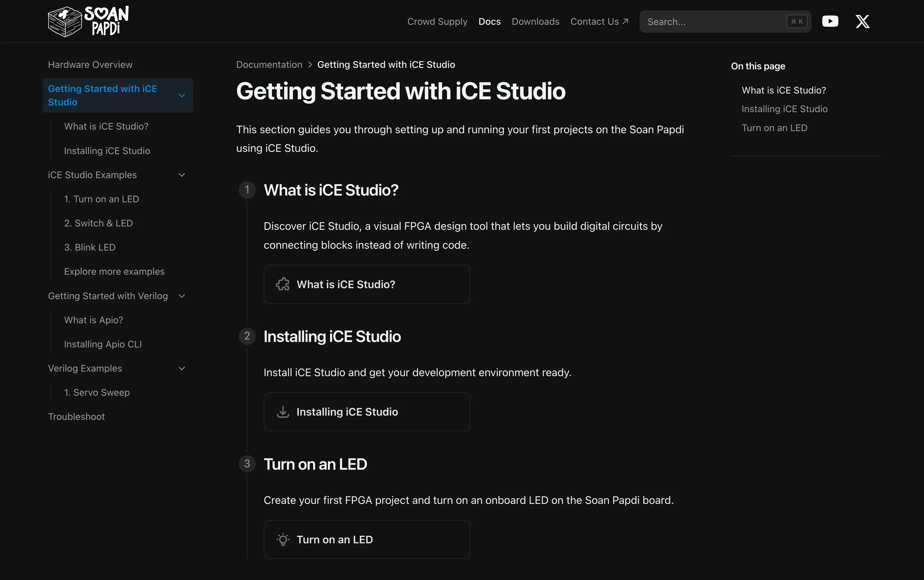
Task: Click the Getting Started with Verilog sidebar label
Action: 108,296
